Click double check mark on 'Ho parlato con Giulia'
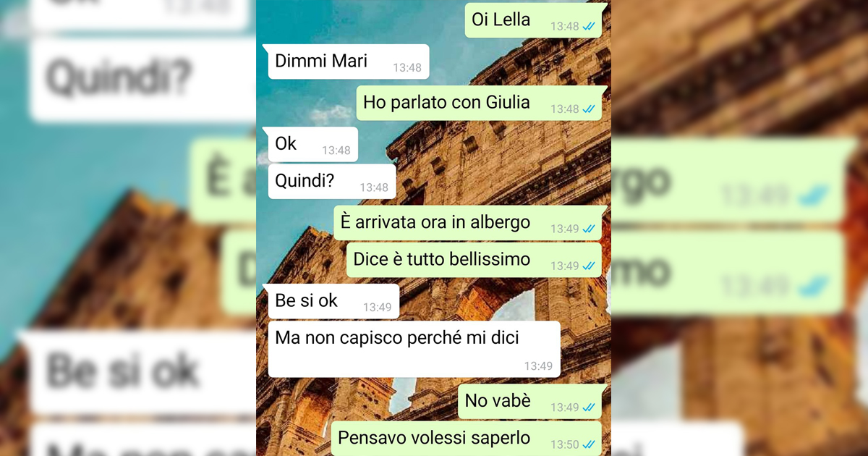Viewport: 868px width, 456px height. [x=590, y=109]
